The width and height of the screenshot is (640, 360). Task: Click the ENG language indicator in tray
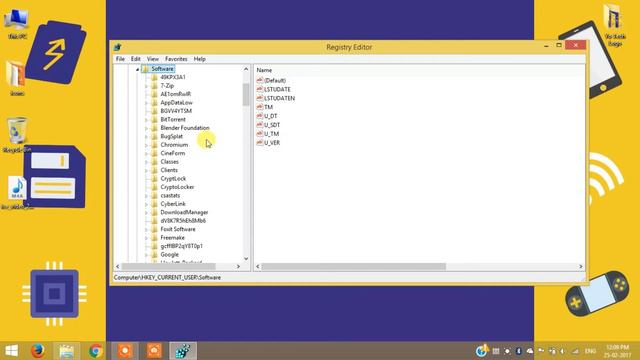coord(590,351)
